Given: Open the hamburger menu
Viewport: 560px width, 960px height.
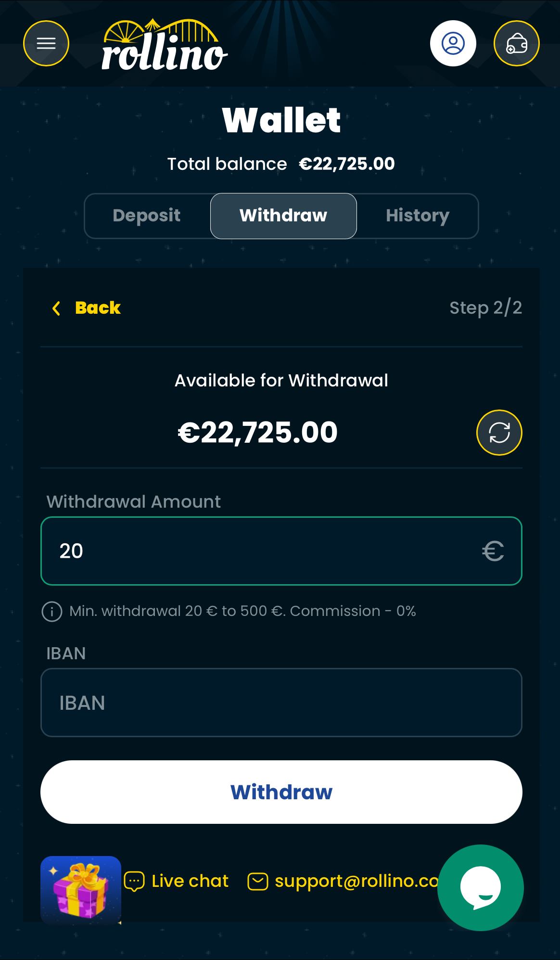Looking at the screenshot, I should pos(46,44).
